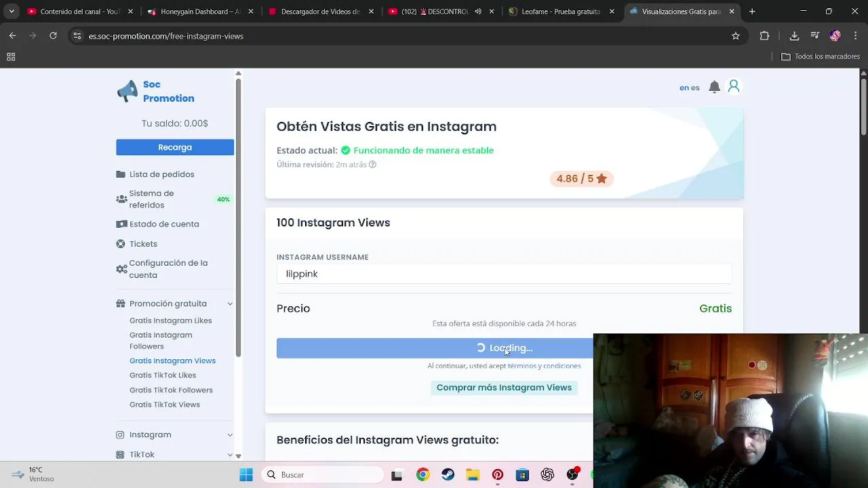868x488 pixels.
Task: Switch language to en
Action: pyautogui.click(x=684, y=87)
